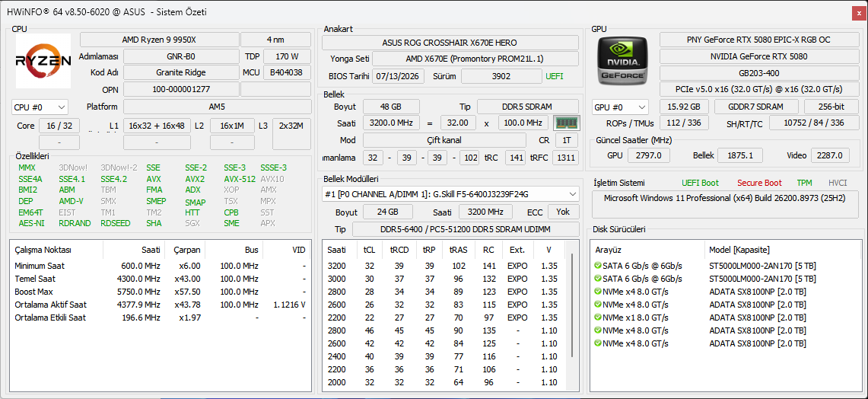Screen dimensions: 868x399
Task: Click the green UEFI label beside BIOS version
Action: 554,76
